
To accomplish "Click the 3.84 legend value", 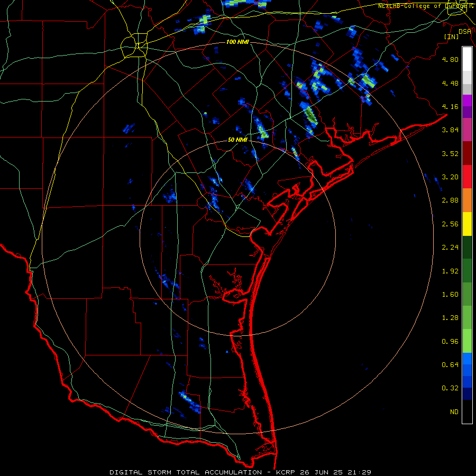I will click(450, 130).
